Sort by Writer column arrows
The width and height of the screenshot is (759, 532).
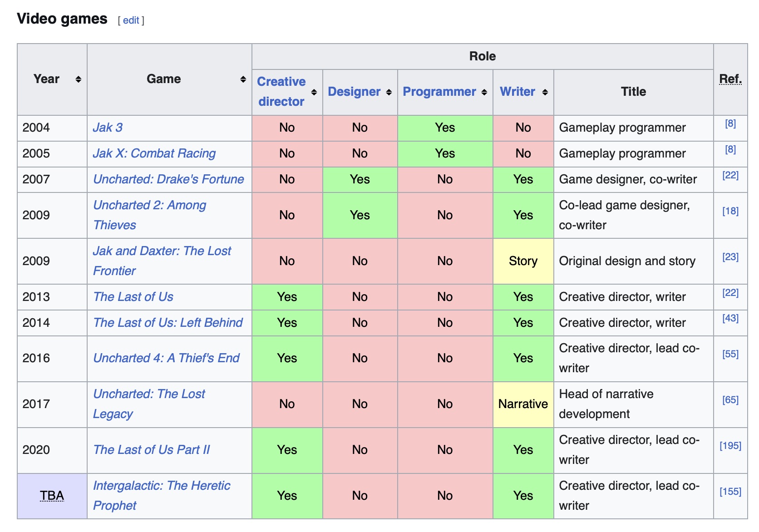(545, 92)
